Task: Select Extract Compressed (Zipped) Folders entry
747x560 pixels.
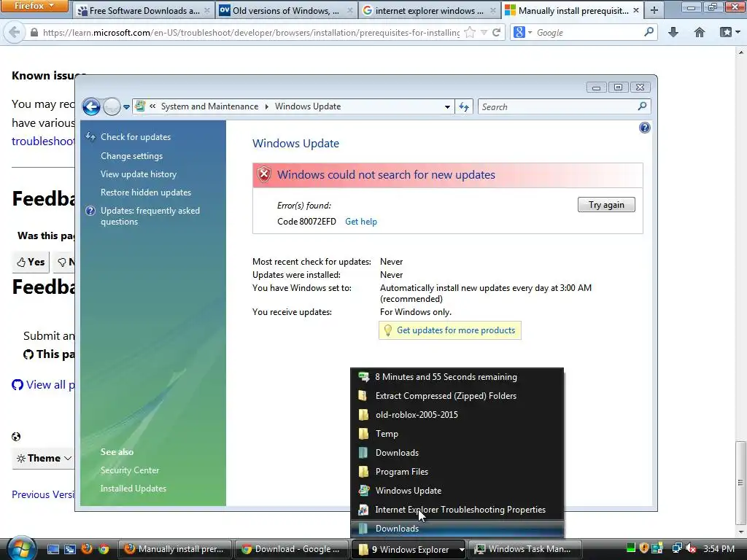Action: coord(457,396)
